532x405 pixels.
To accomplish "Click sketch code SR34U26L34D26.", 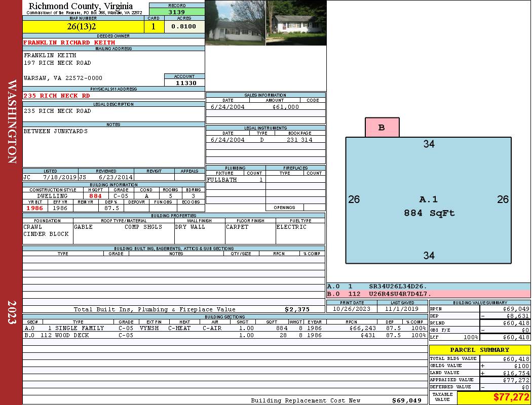I will point(398,287).
